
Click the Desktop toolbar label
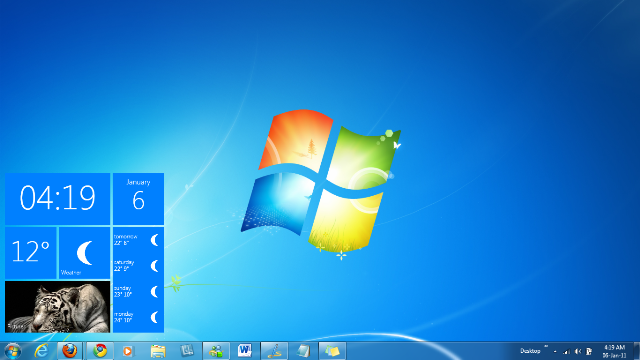point(530,351)
